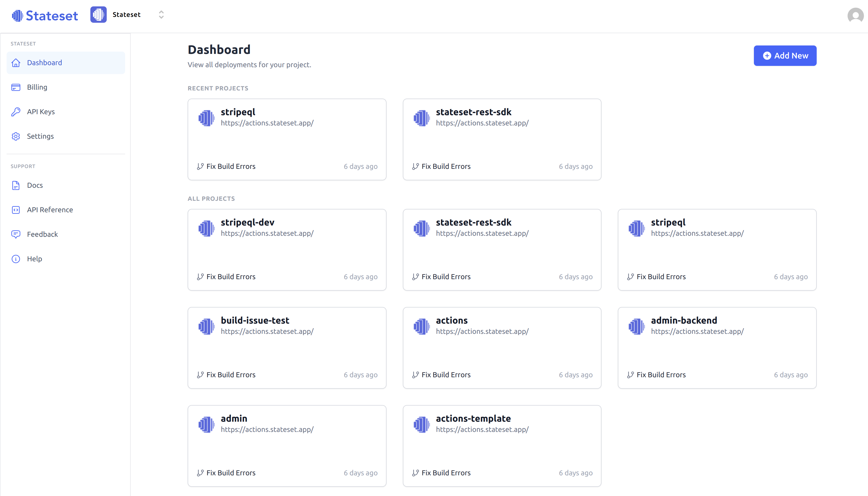
Task: Click the Help info circle icon
Action: click(16, 259)
